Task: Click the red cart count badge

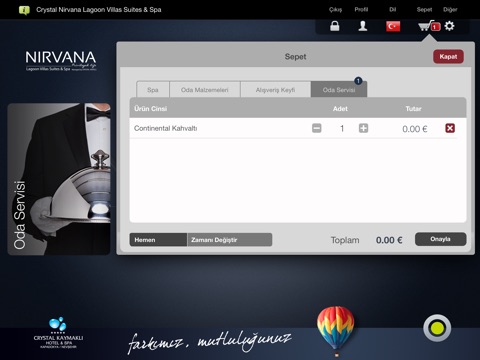Action: [436, 27]
